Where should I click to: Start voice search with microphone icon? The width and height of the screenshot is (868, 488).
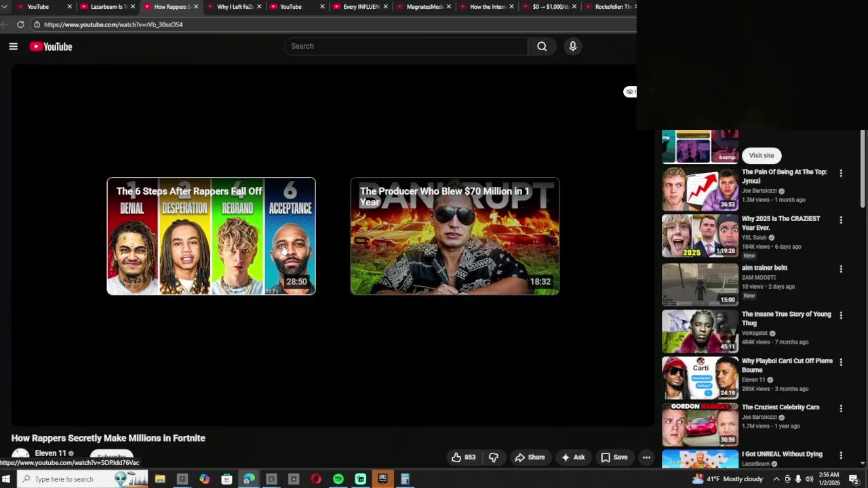(x=573, y=46)
